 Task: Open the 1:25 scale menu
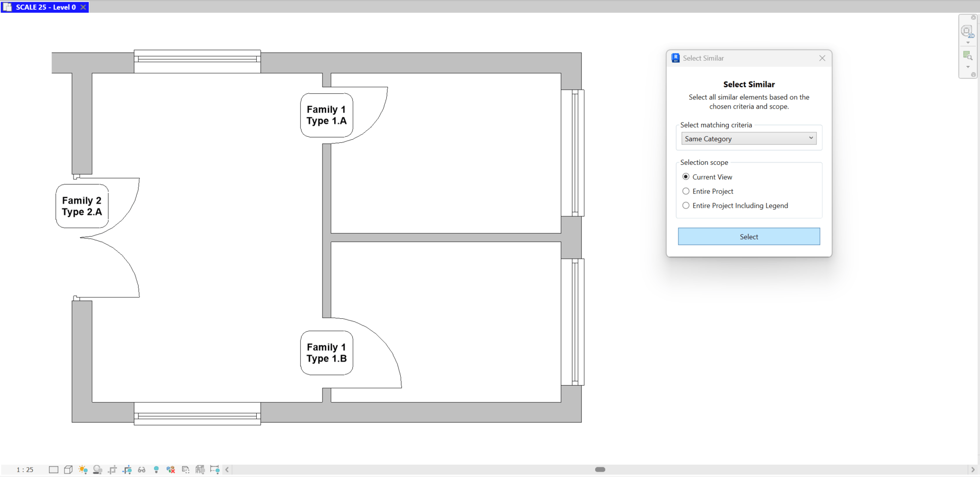(23, 469)
